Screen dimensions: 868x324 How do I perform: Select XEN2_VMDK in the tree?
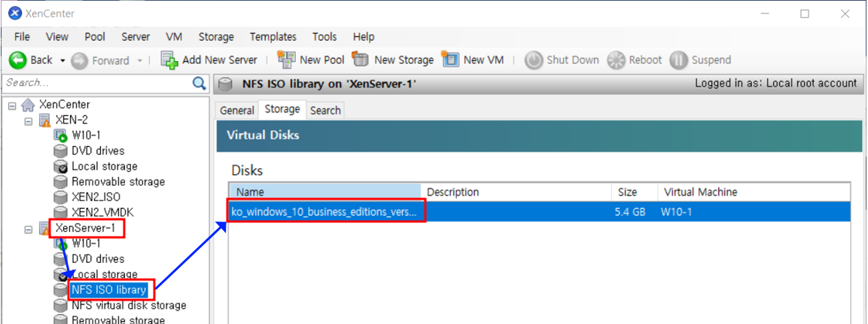click(x=103, y=212)
